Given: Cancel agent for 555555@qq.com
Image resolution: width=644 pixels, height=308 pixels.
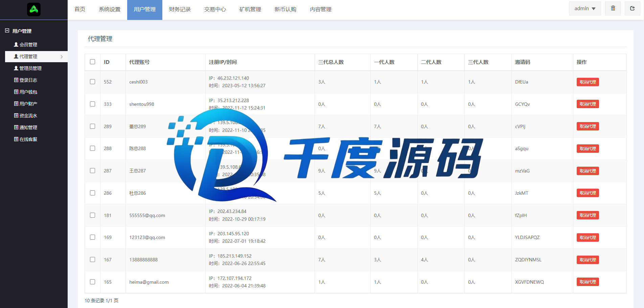Looking at the screenshot, I should tap(588, 215).
